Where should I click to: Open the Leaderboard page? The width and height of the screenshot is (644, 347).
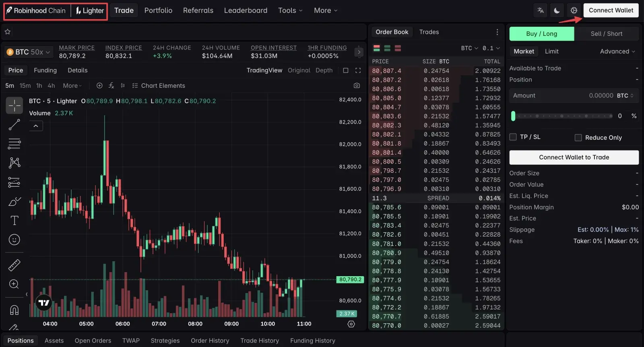tap(246, 10)
